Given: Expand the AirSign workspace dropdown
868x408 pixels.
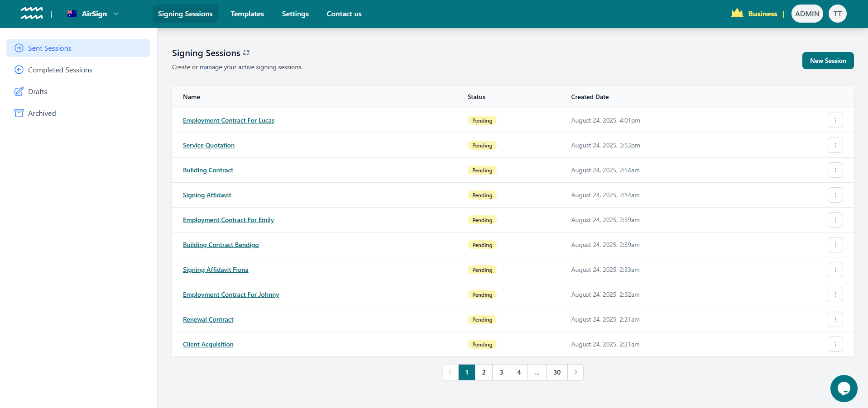Looking at the screenshot, I should click(116, 14).
